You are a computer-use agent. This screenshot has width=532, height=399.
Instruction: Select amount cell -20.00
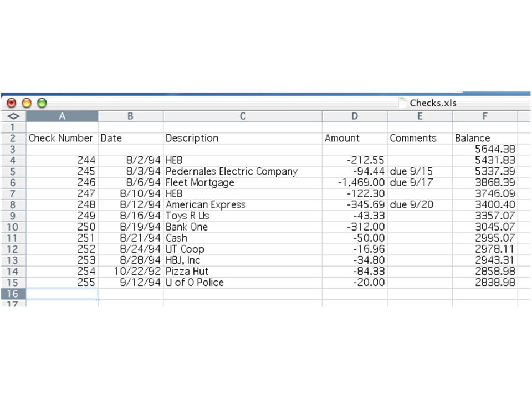355,283
